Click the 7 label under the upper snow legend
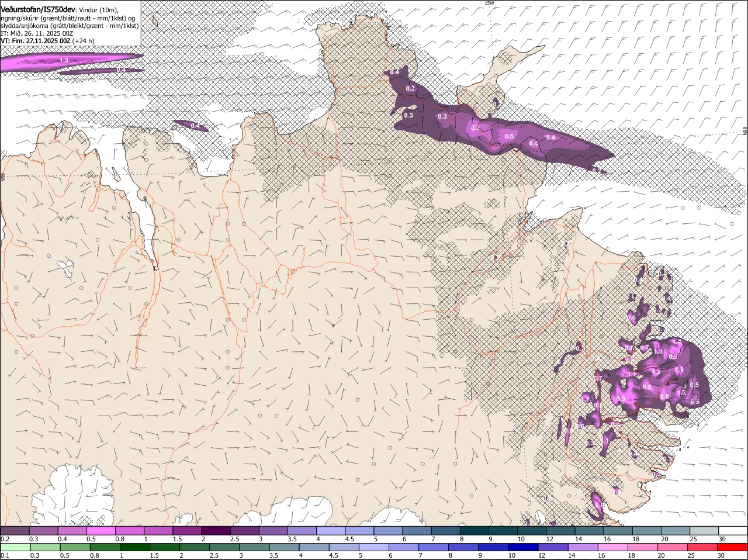Image resolution: width=748 pixels, height=560 pixels. tap(433, 538)
